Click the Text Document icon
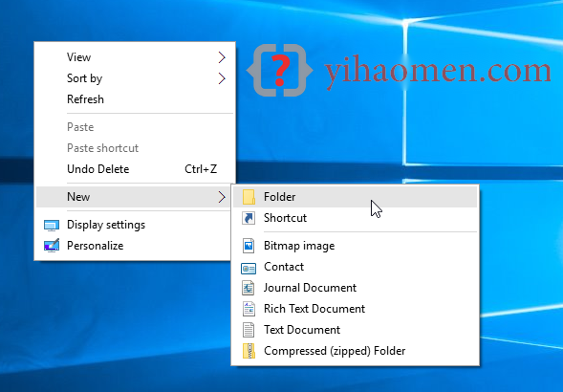Viewport: 563px width, 392px height. (x=249, y=330)
